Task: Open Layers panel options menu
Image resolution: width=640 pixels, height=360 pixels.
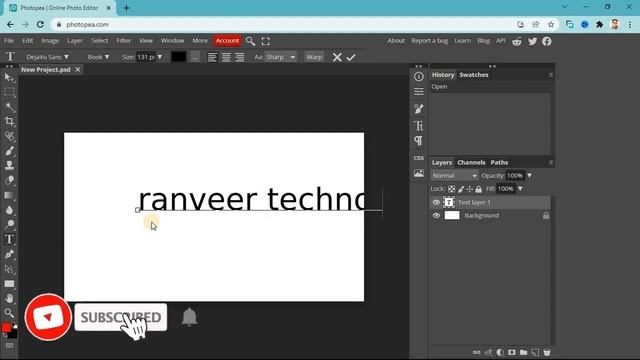Action: (x=551, y=162)
